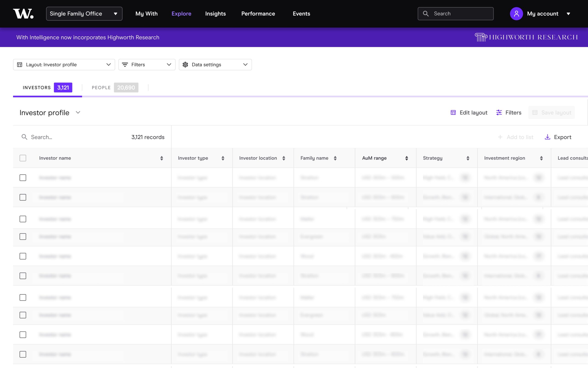Go to the Explore menu

pyautogui.click(x=181, y=14)
